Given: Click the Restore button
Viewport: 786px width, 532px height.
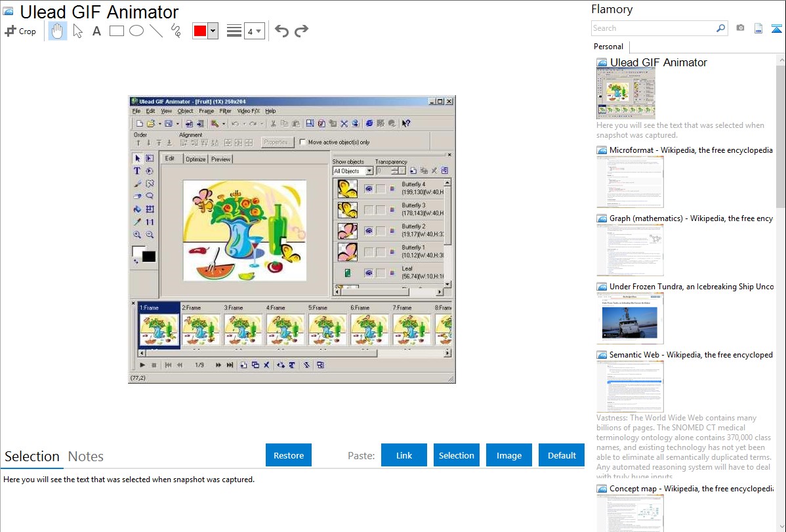Looking at the screenshot, I should tap(289, 455).
